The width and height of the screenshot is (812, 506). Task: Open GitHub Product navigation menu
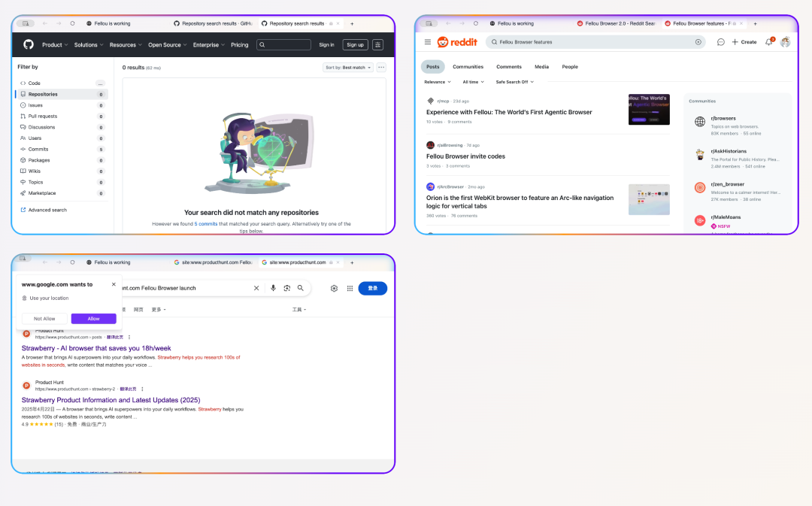[55, 45]
